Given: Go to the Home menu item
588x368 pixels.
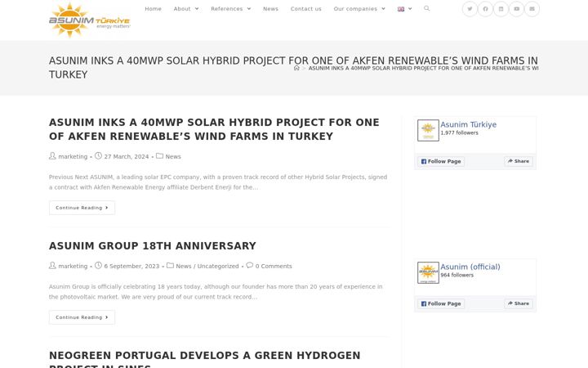Looking at the screenshot, I should [x=153, y=9].
